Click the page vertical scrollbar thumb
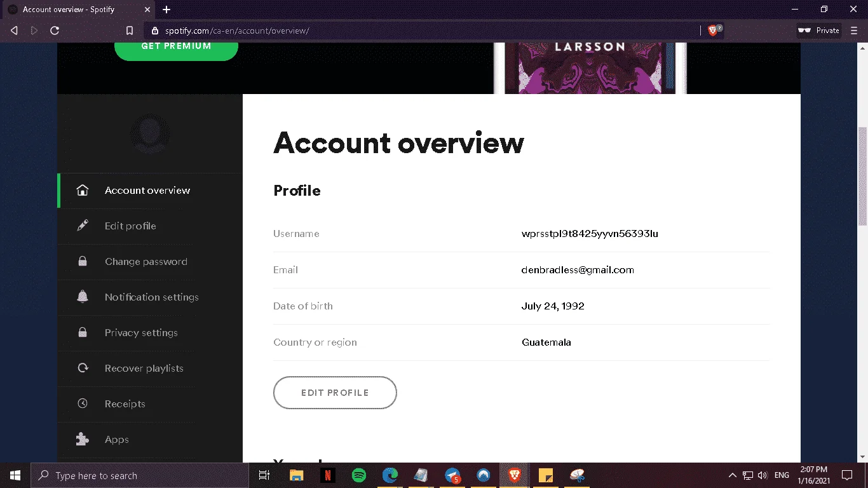Screen dimensions: 868x488 click(x=862, y=176)
